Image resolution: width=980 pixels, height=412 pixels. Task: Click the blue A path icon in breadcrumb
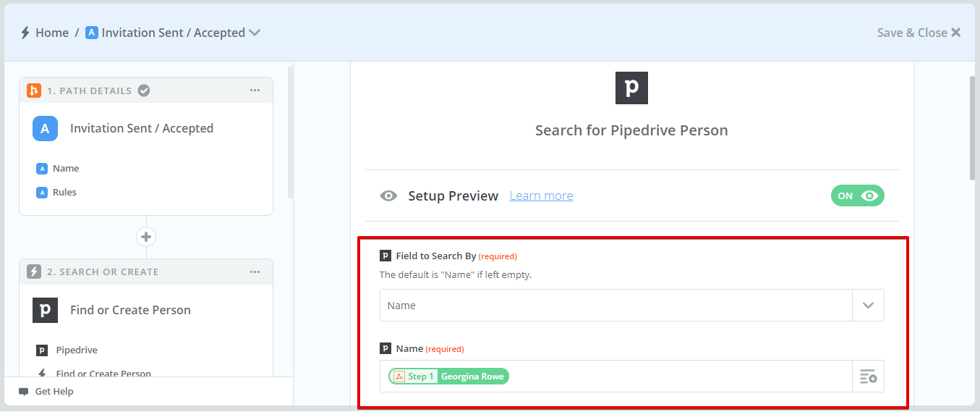point(91,33)
